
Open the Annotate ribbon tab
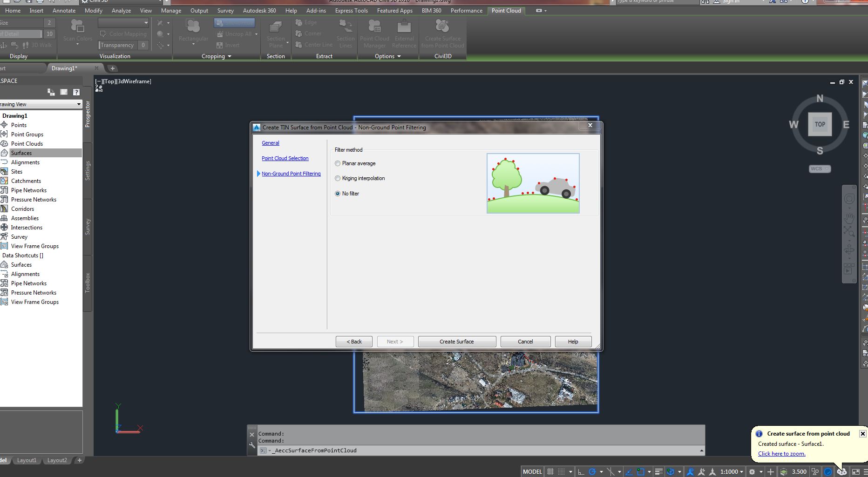(64, 10)
